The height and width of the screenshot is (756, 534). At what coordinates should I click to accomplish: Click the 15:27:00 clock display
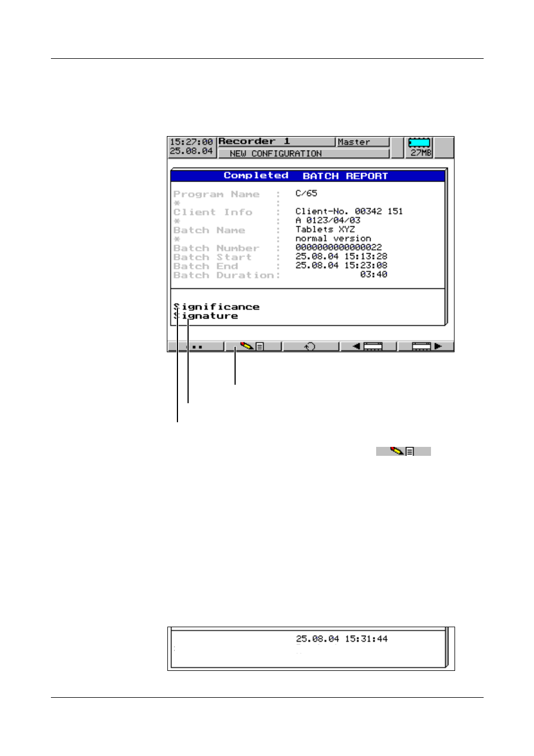coord(191,142)
